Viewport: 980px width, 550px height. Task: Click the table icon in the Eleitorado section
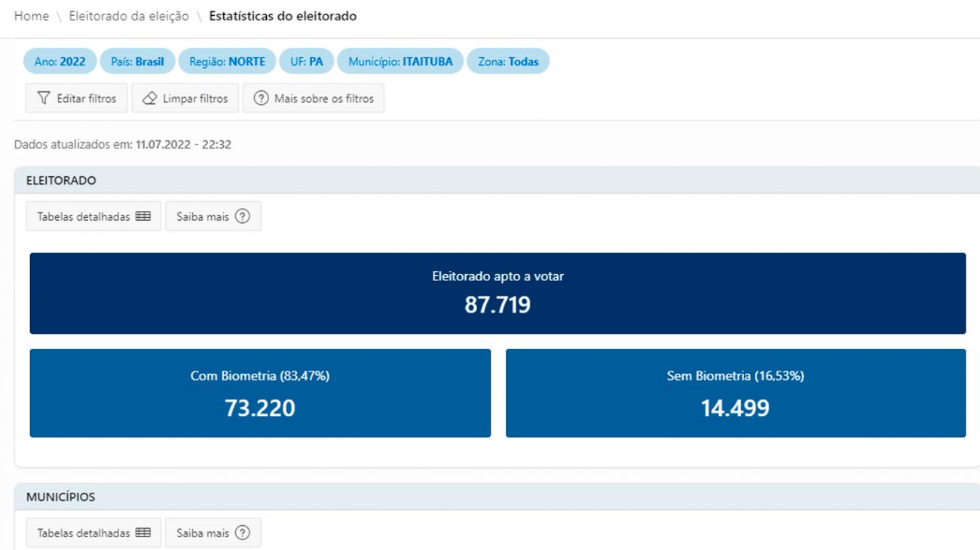[x=143, y=216]
